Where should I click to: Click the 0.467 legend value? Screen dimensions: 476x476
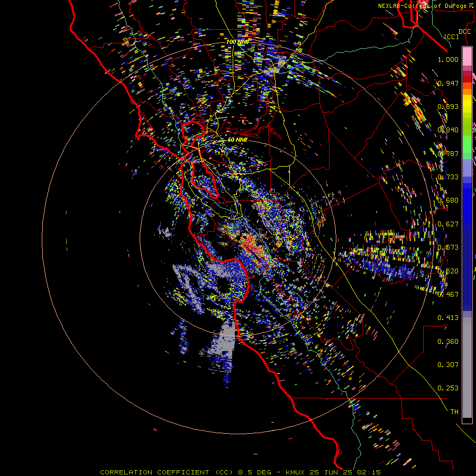[448, 294]
